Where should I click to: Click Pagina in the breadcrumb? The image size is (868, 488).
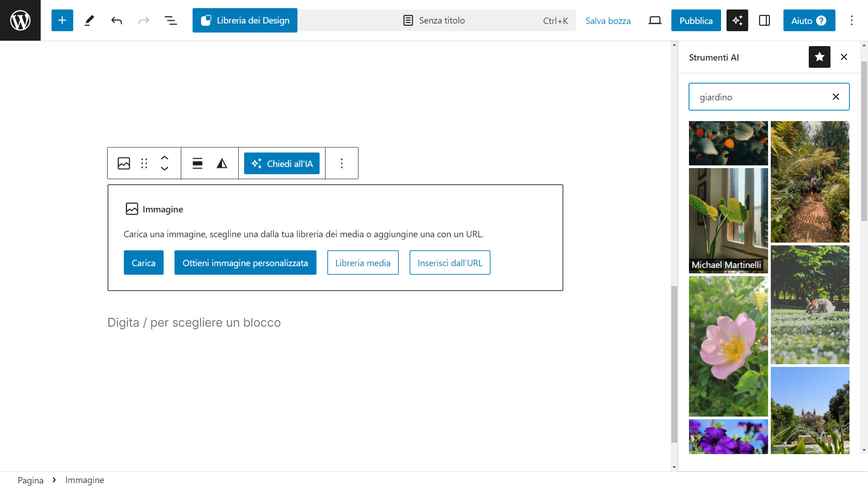click(x=30, y=480)
